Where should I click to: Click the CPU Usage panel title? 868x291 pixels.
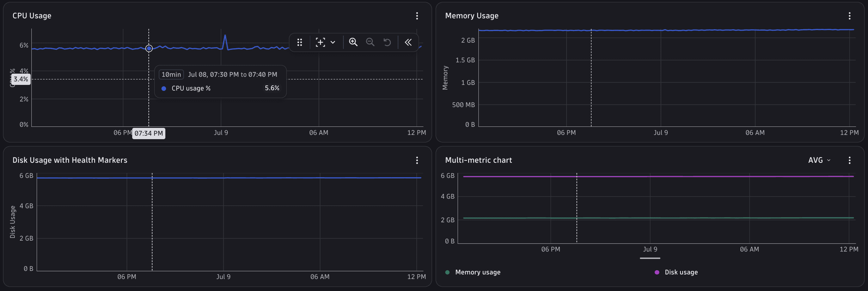point(32,16)
